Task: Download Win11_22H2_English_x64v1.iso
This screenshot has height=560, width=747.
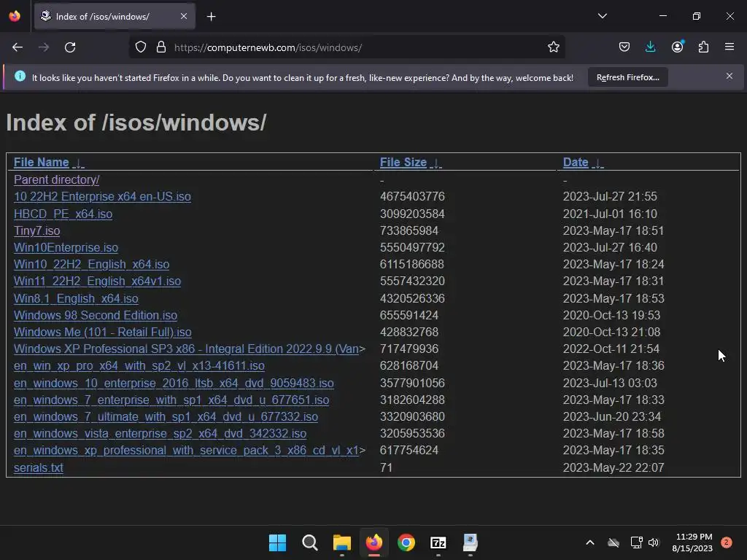Action: point(97,281)
